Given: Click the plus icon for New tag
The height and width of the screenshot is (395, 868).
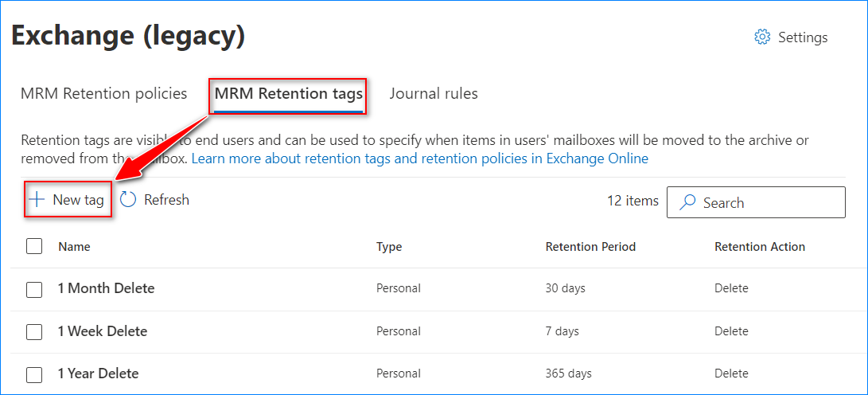Looking at the screenshot, I should (36, 200).
